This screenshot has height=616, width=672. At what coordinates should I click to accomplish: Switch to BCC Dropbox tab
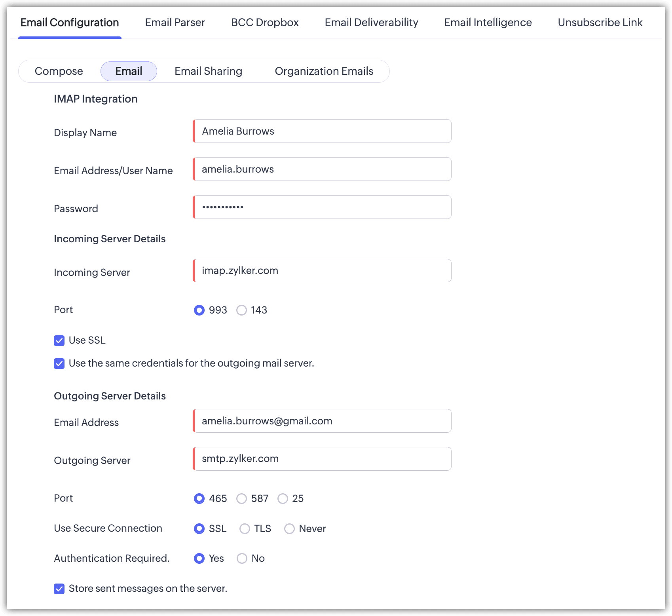click(x=264, y=23)
